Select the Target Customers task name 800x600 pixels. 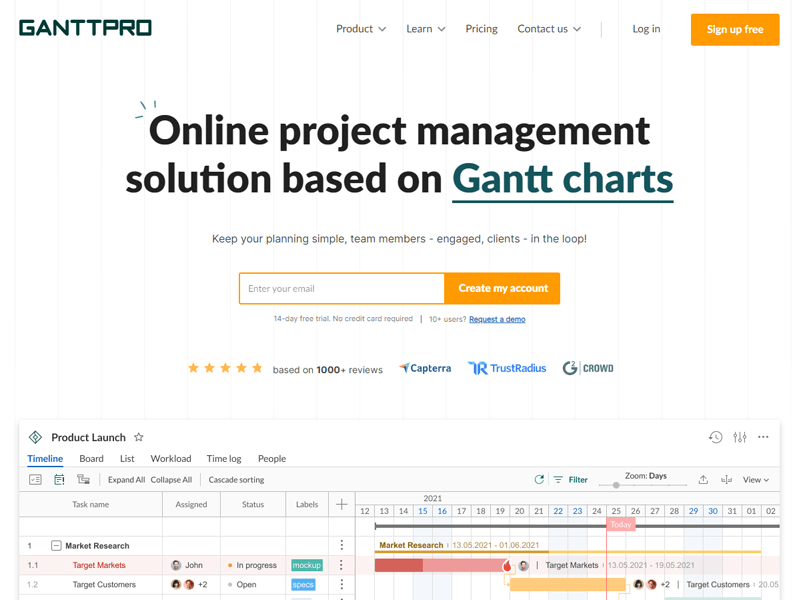pos(104,585)
